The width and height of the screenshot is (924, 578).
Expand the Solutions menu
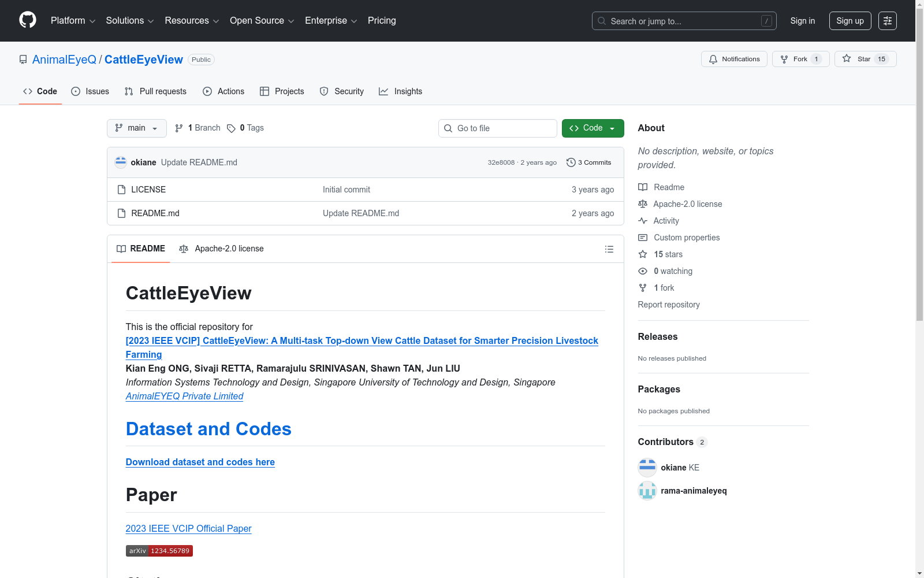click(130, 21)
